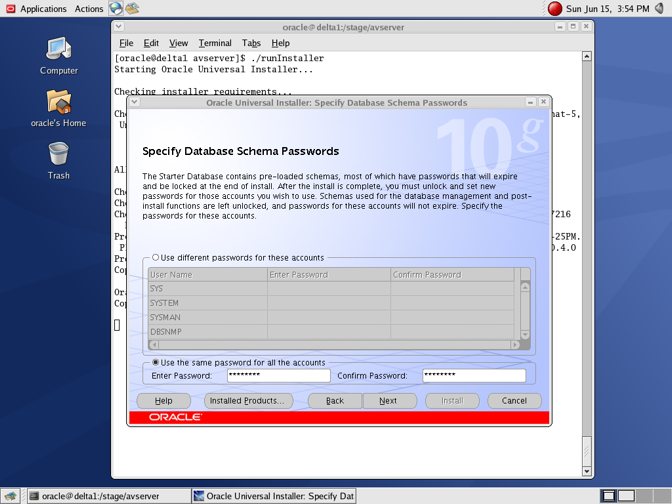Click the Applications menu red hat icon
672x504 pixels.
11,9
